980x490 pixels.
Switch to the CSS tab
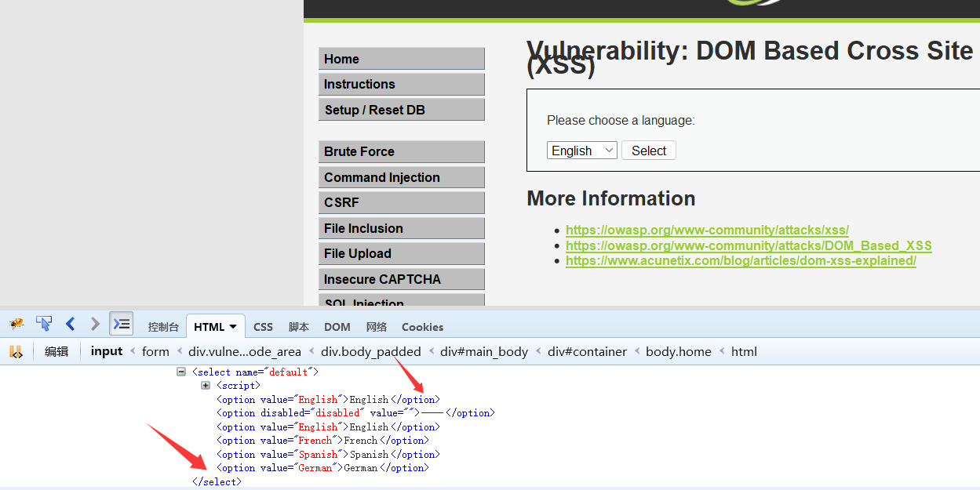coord(263,327)
